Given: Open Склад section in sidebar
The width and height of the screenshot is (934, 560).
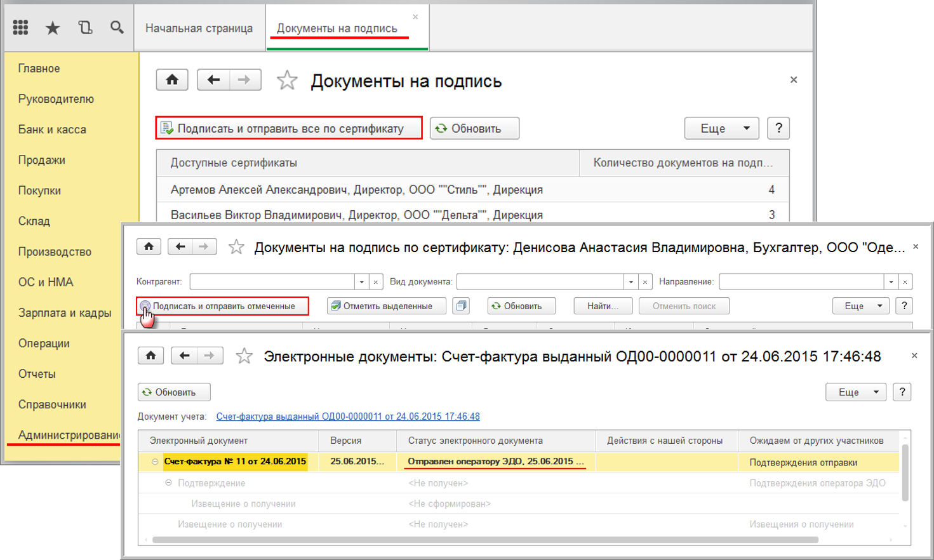Looking at the screenshot, I should point(34,222).
